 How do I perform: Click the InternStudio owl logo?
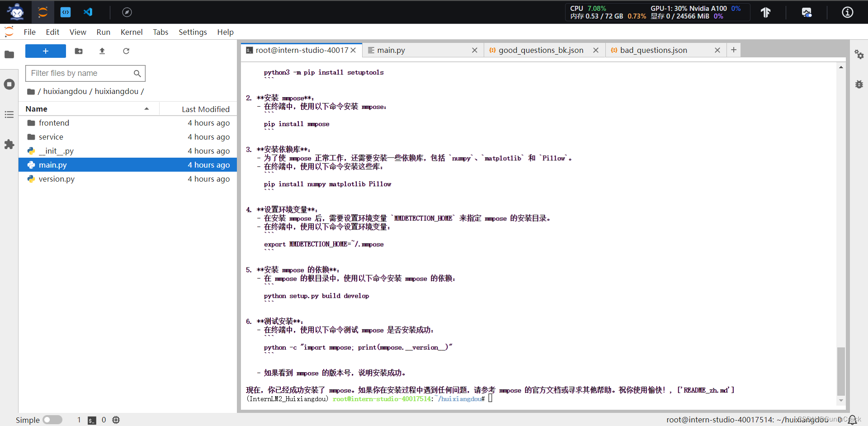(16, 12)
